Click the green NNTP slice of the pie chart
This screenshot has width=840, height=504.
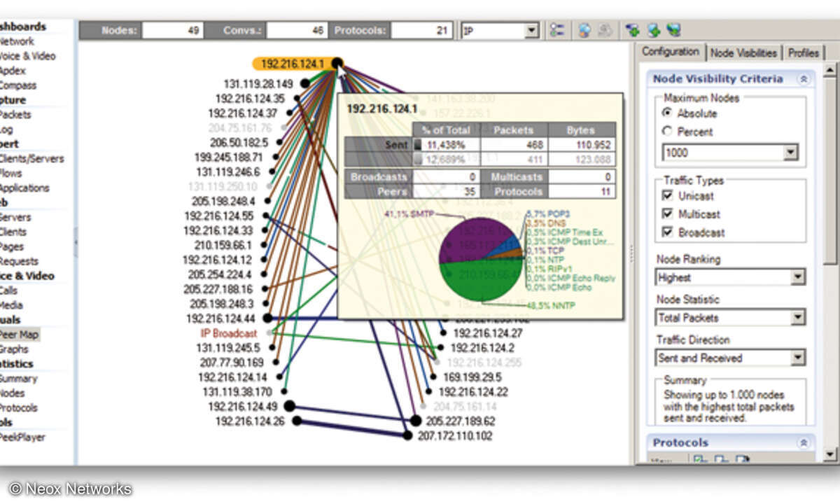482,281
